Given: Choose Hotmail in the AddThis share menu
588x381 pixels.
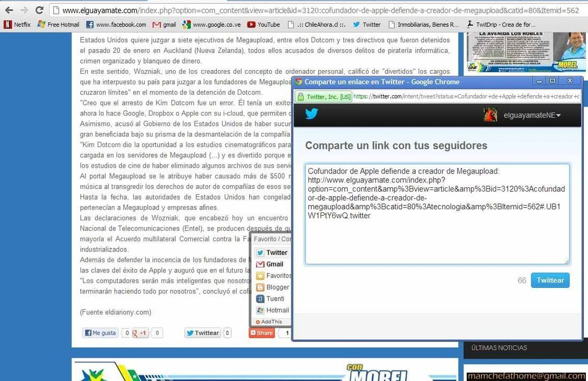Looking at the screenshot, I should click(273, 310).
